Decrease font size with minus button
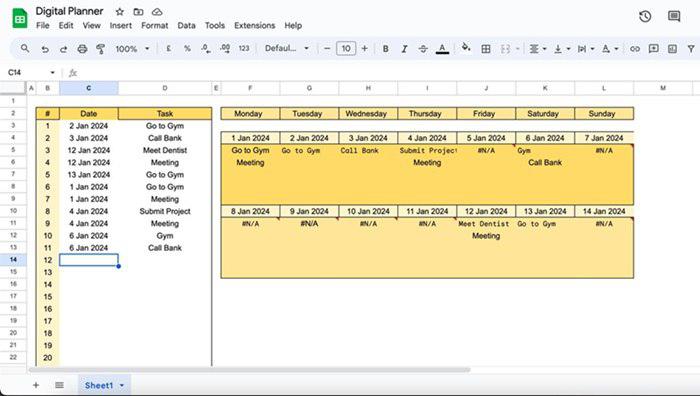Image resolution: width=700 pixels, height=396 pixels. click(x=327, y=48)
